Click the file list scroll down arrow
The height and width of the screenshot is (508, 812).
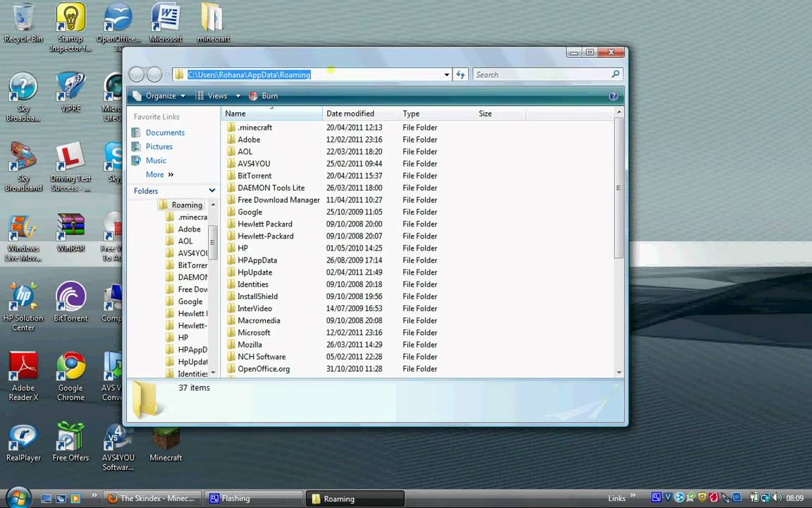coord(619,373)
